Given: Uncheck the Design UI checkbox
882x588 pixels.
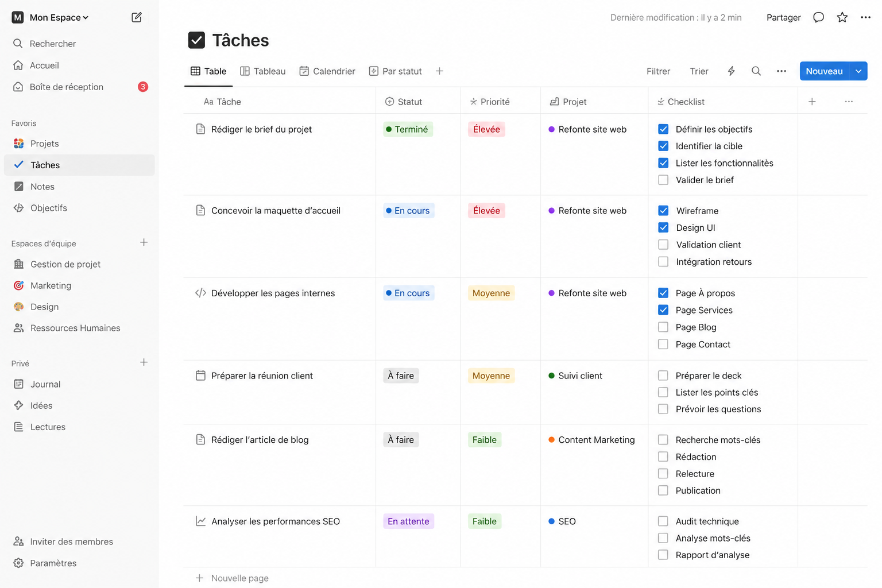Looking at the screenshot, I should pos(663,227).
